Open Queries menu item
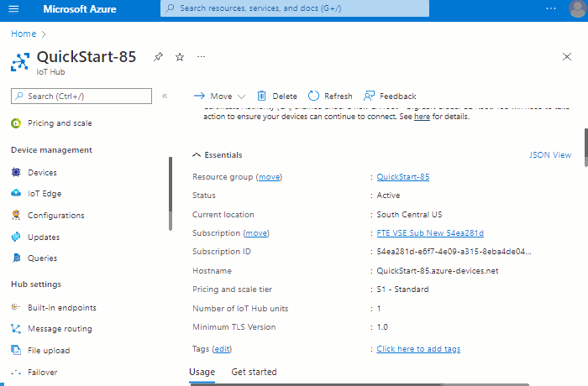Screen dimensions: 588x386 (x=42, y=258)
